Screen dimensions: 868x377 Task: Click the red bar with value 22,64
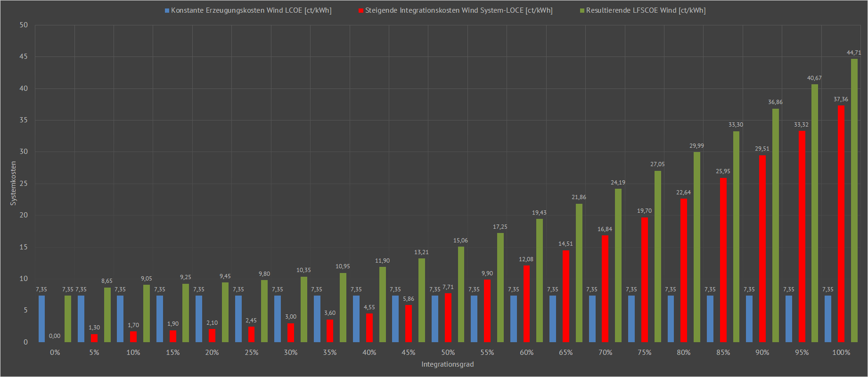tap(683, 270)
